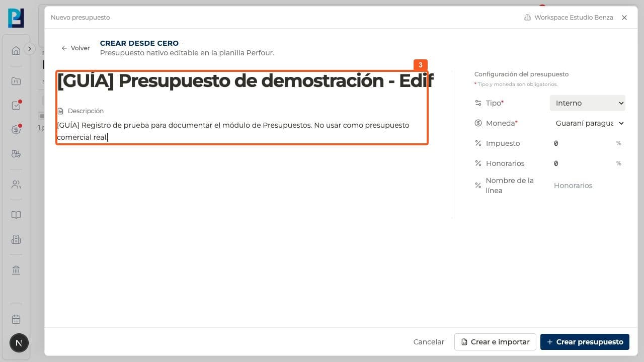Go back with the Volver link

click(75, 48)
